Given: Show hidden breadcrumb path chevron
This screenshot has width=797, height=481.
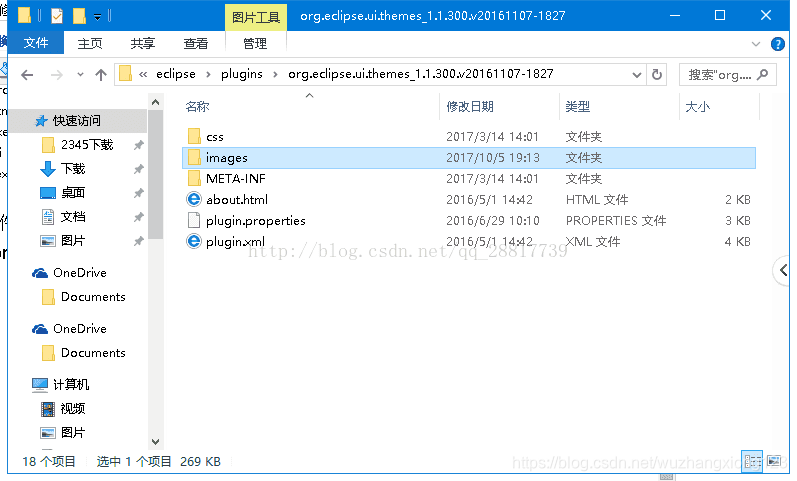Looking at the screenshot, I should point(143,75).
